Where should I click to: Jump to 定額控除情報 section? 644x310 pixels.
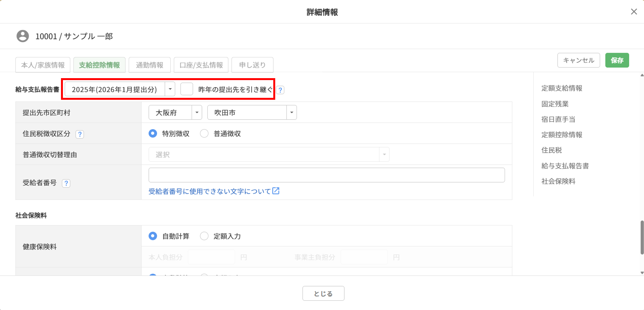(562, 135)
